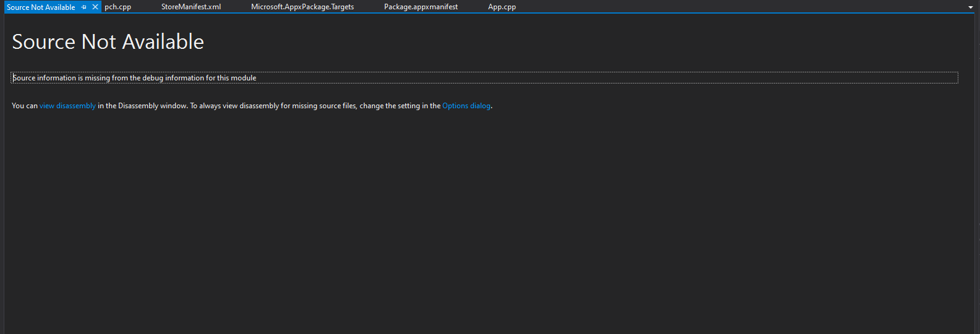The height and width of the screenshot is (334, 980).
Task: Switch to the pch.cpp tab
Action: (x=118, y=7)
